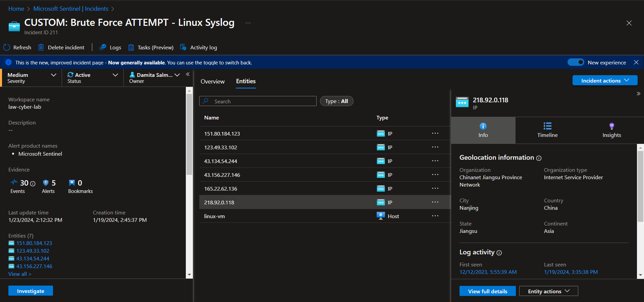Click the Investigate button
644x302 pixels.
coord(31,291)
